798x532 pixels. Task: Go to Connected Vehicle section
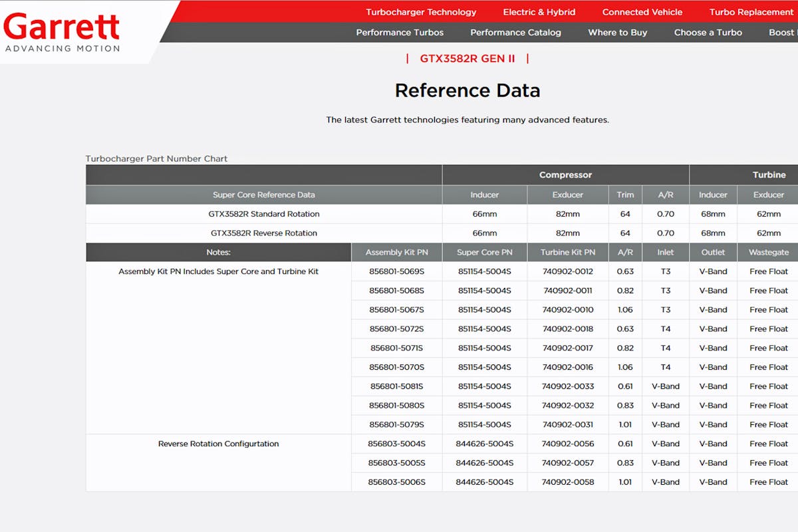point(642,12)
